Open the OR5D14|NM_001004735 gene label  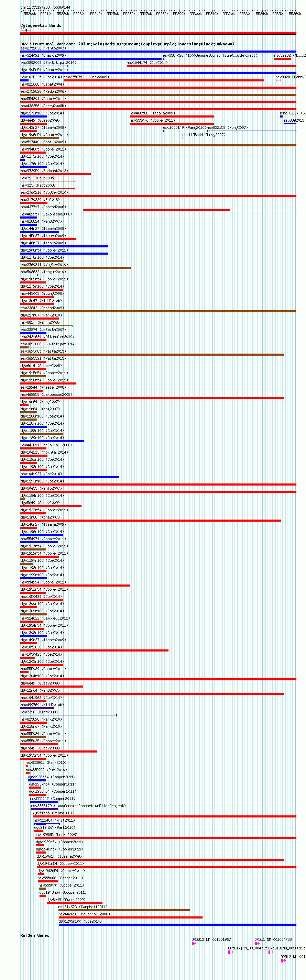click(x=248, y=948)
